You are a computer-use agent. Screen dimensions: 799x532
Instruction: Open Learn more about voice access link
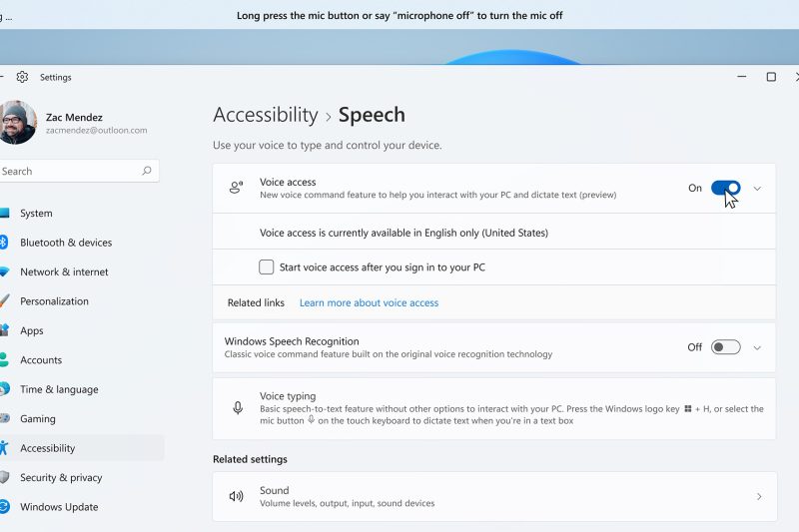[369, 302]
